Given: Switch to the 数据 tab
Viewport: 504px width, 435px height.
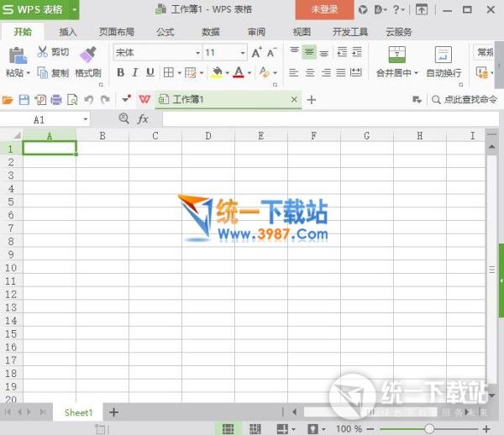Looking at the screenshot, I should pyautogui.click(x=211, y=32).
